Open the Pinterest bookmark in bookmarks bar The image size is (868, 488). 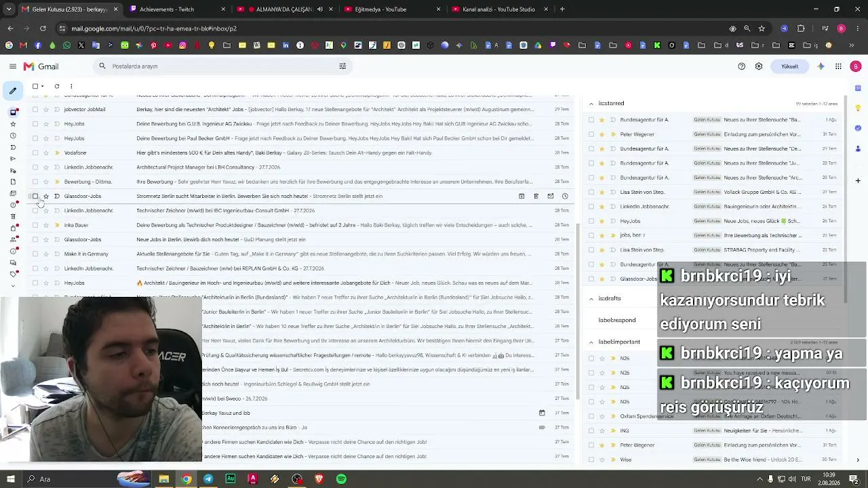click(153, 45)
